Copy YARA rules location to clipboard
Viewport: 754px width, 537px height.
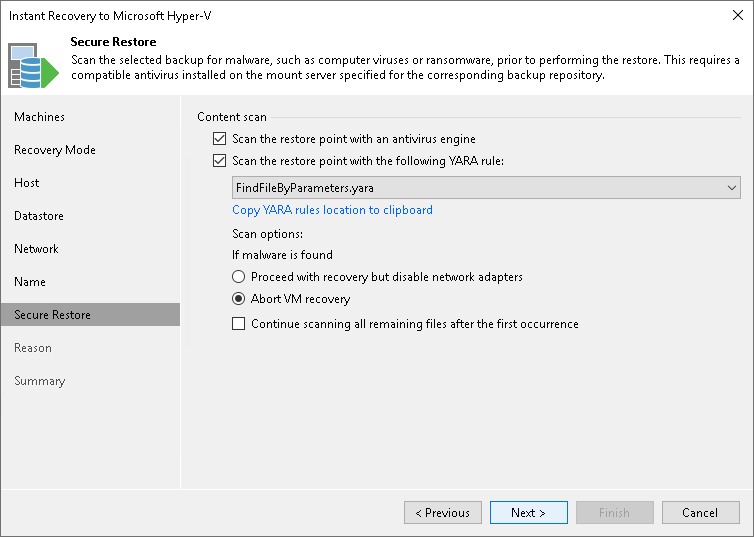332,210
